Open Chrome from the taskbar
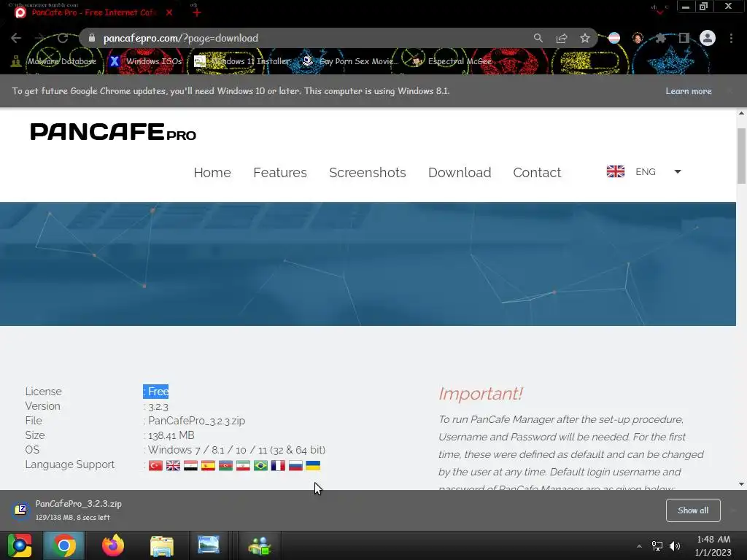Screen dimensions: 747x560 64,545
